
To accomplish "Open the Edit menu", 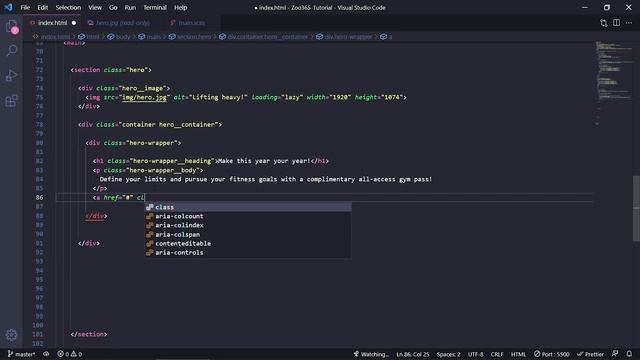I will pos(43,7).
